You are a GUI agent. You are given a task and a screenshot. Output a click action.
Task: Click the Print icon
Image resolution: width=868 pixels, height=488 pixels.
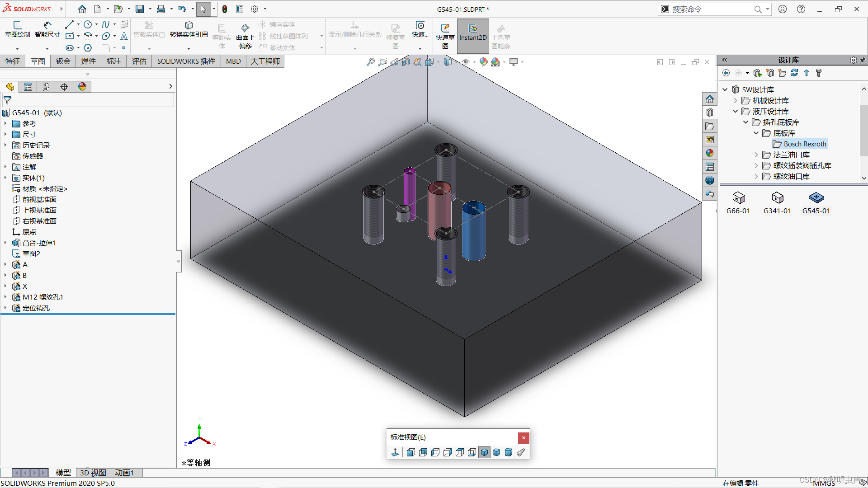point(160,9)
